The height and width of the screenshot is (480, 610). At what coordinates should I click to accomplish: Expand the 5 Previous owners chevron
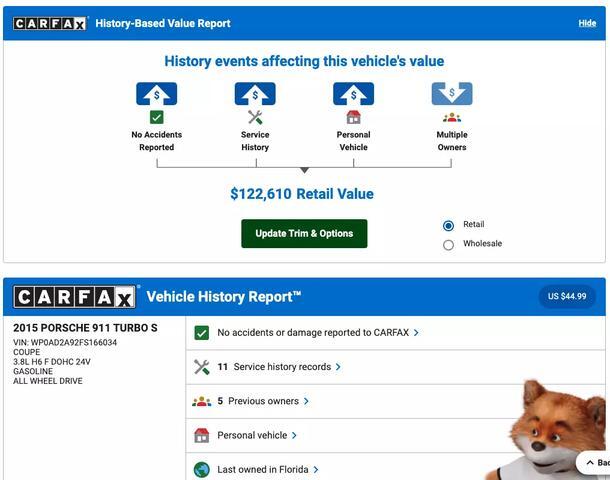pos(306,401)
